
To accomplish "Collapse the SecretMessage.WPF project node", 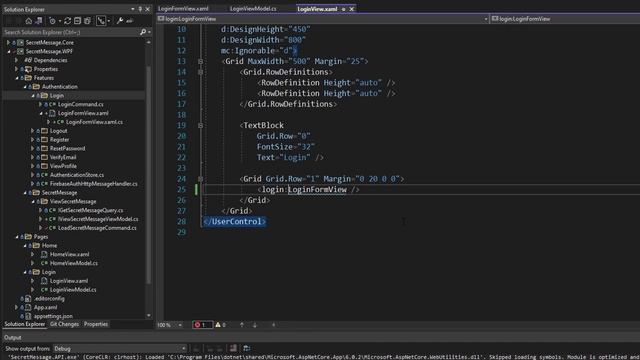I will (x=9, y=51).
